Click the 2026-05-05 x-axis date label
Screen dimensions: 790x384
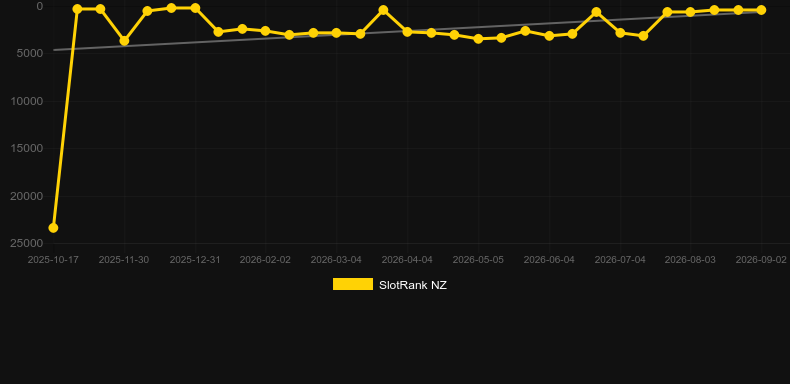(x=478, y=260)
